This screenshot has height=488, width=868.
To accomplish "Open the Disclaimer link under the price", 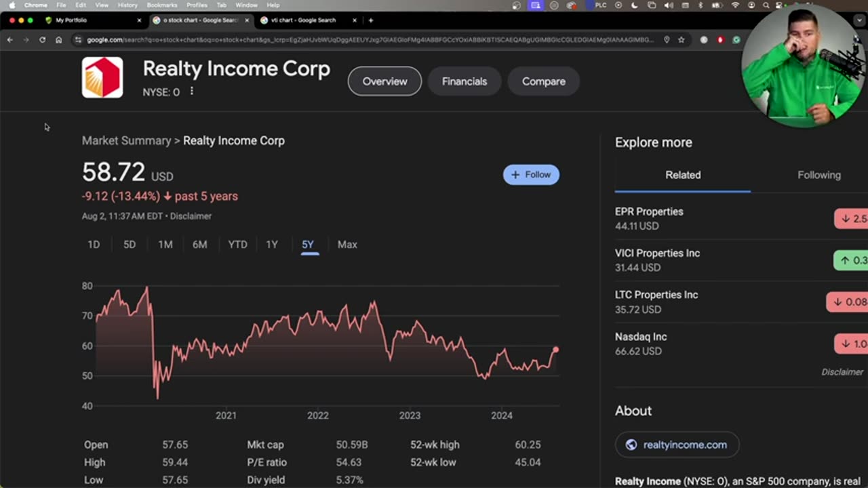I will pos(191,216).
